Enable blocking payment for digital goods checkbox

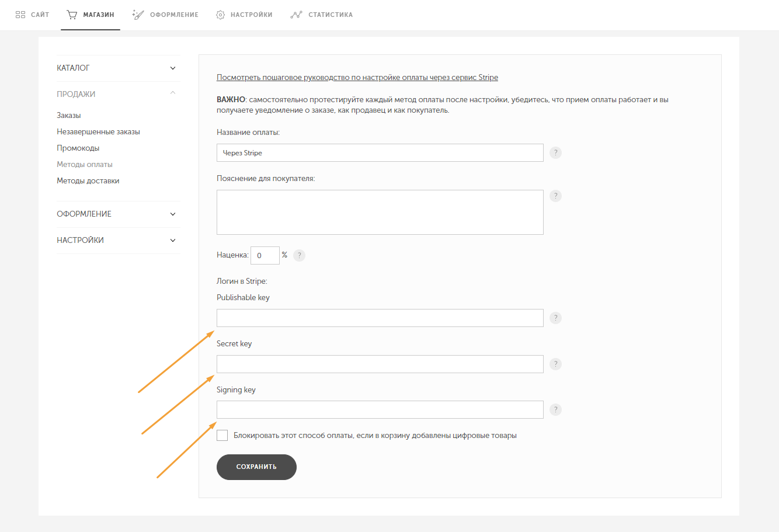click(222, 436)
